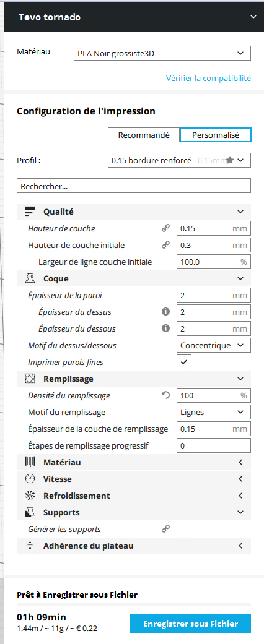Open Motif du remplissage Lignes dropdown

[213, 412]
